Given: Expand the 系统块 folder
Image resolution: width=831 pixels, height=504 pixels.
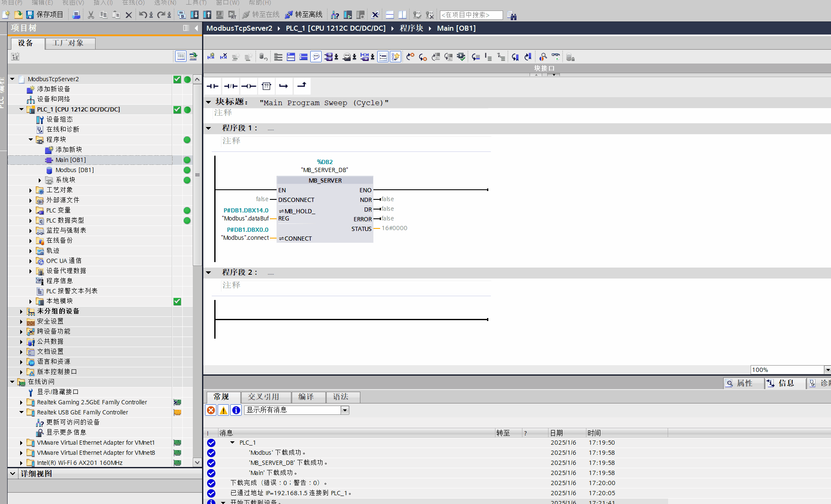Looking at the screenshot, I should click(40, 180).
